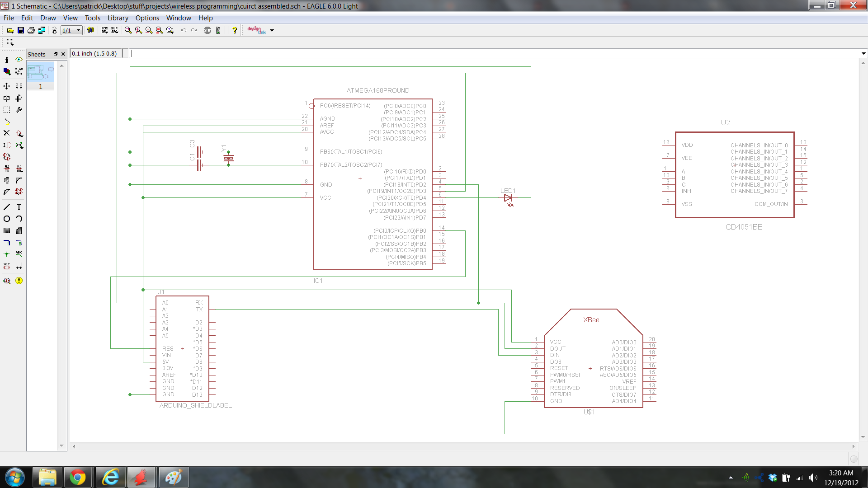The height and width of the screenshot is (488, 868).
Task: Undo the last action from the toolbar
Action: (183, 30)
